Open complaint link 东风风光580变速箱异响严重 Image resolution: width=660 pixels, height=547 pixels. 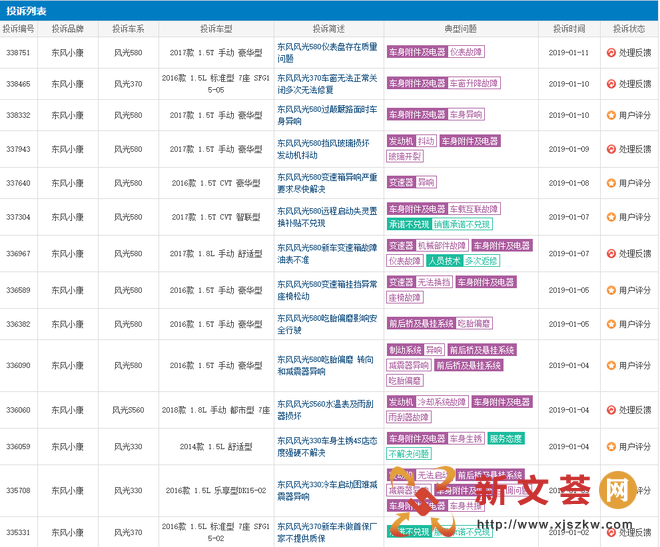327,183
